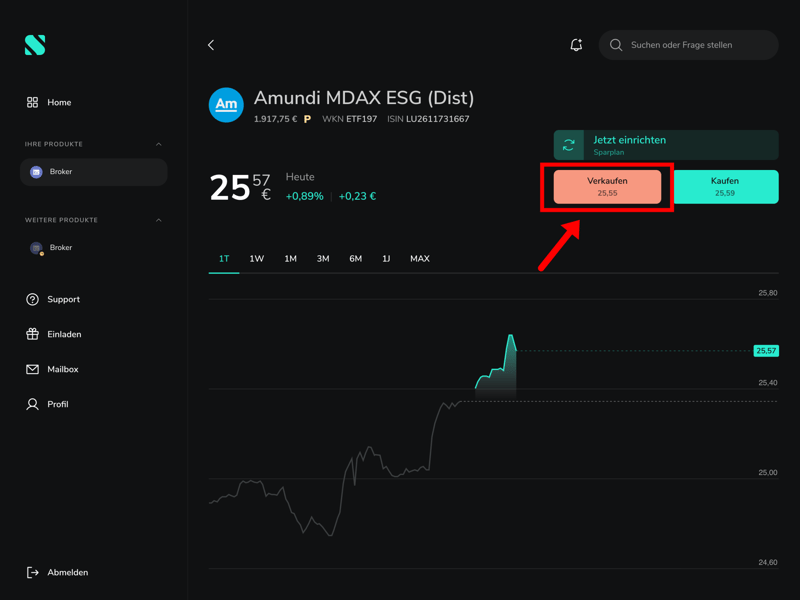This screenshot has width=800, height=600.
Task: Click the search field Suchen oder Frage stellen
Action: coord(690,45)
